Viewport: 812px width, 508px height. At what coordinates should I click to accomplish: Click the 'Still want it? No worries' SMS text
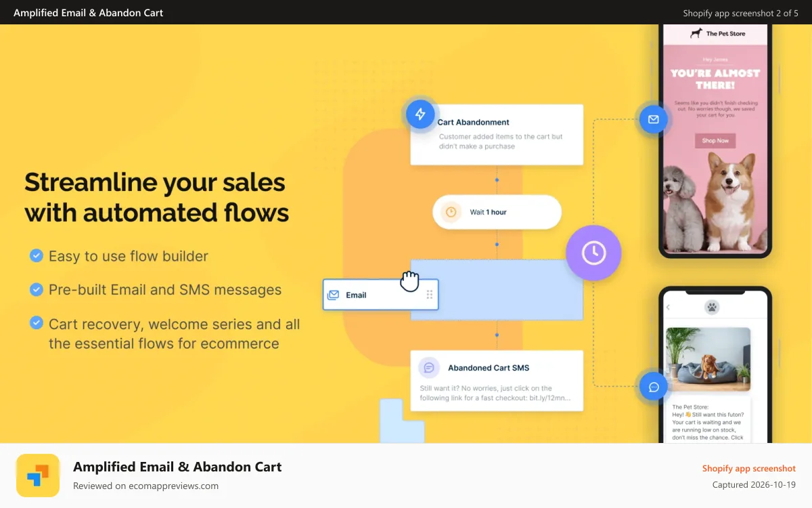point(494,394)
